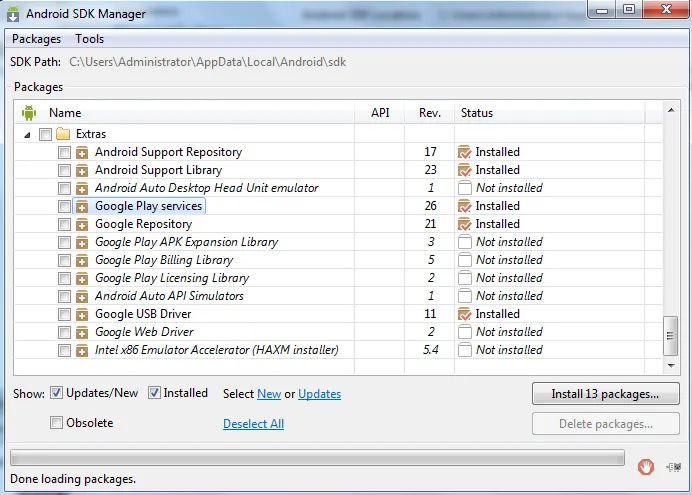Click the packages list scrollbar thumb
The image size is (692, 495).
(x=670, y=335)
